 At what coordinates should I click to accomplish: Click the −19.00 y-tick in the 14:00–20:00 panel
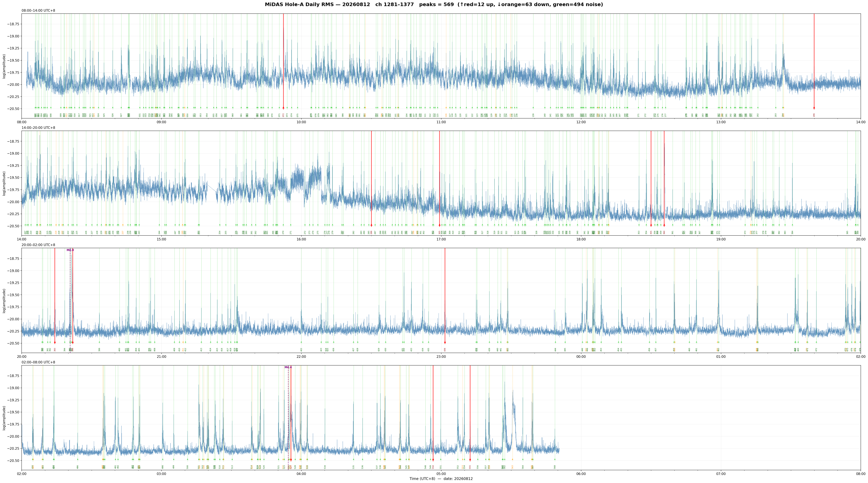point(14,154)
